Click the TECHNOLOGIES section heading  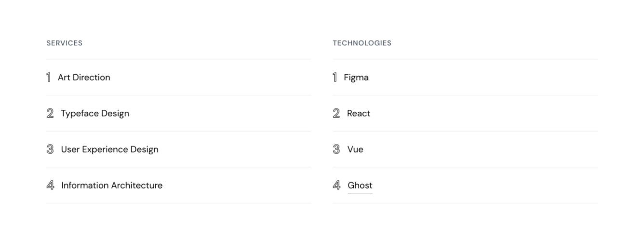click(x=362, y=43)
